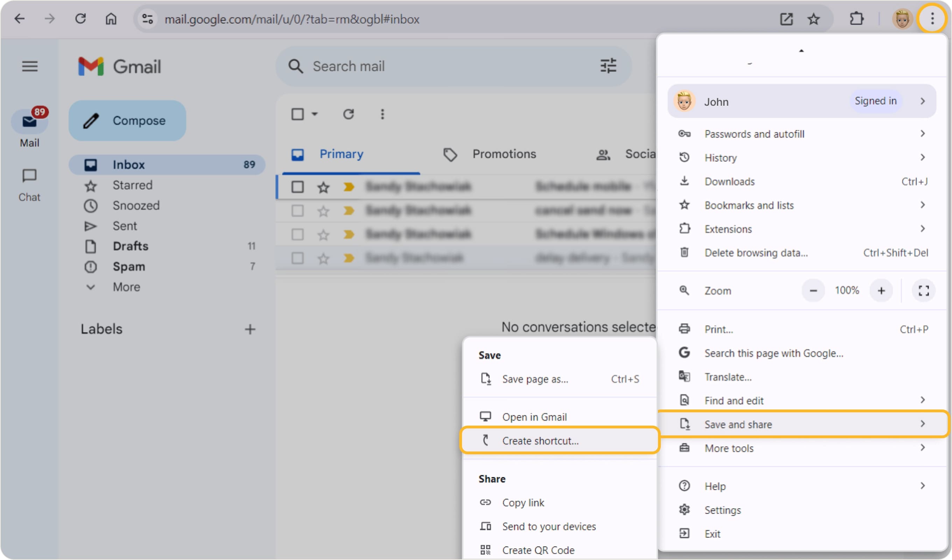This screenshot has height=560, width=952.
Task: Choose Create QR Code option
Action: pos(560,551)
